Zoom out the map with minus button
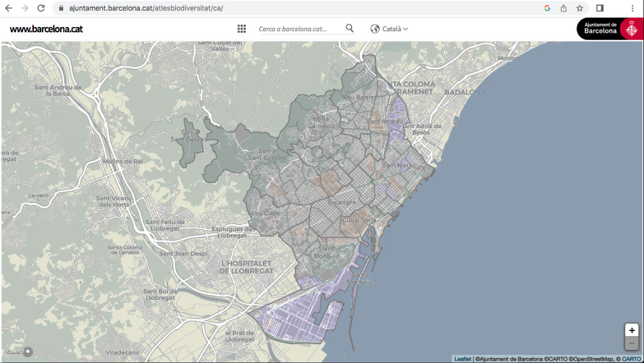 (632, 344)
